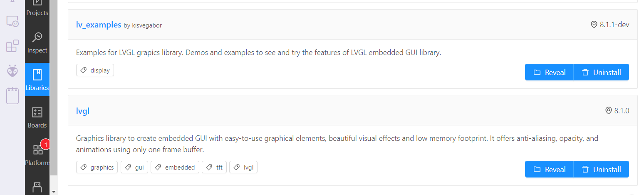
Task: Go to Boards in PlatformIO sidebar
Action: point(37,117)
